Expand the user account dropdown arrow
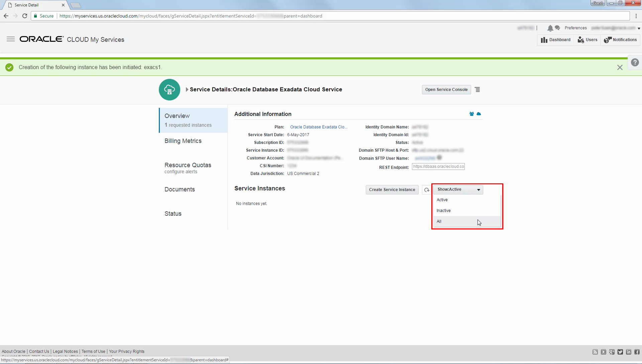Image resolution: width=642 pixels, height=364 pixels. tap(639, 28)
